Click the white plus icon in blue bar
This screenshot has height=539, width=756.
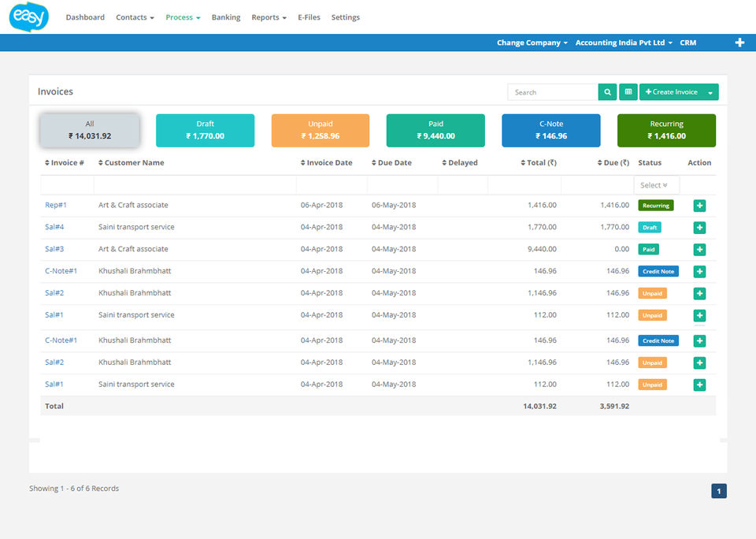click(x=739, y=43)
